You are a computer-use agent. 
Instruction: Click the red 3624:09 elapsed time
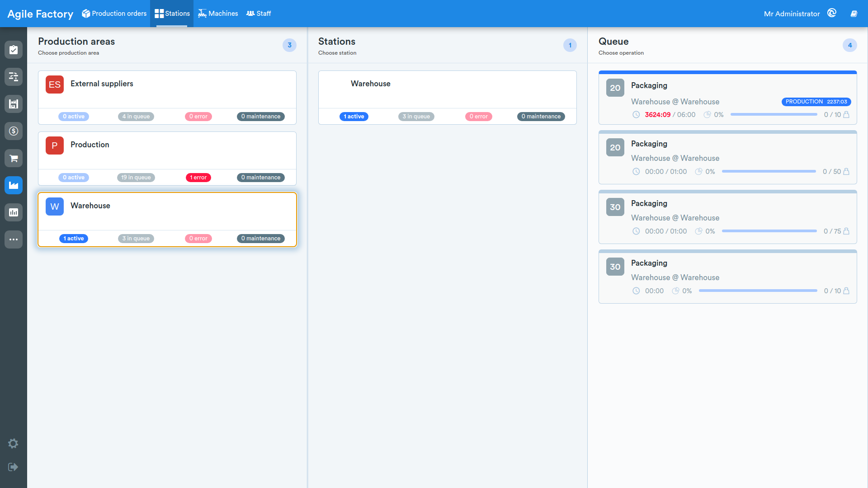tap(658, 115)
